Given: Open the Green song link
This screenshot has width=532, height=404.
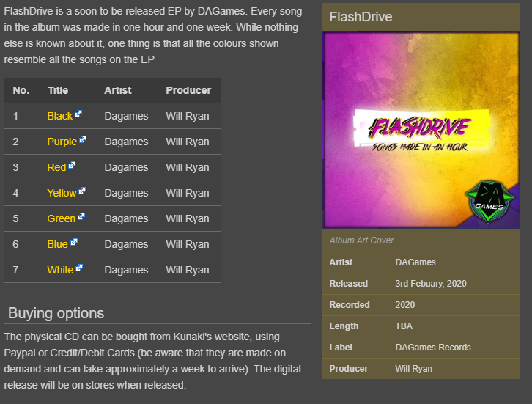Looking at the screenshot, I should (61, 218).
